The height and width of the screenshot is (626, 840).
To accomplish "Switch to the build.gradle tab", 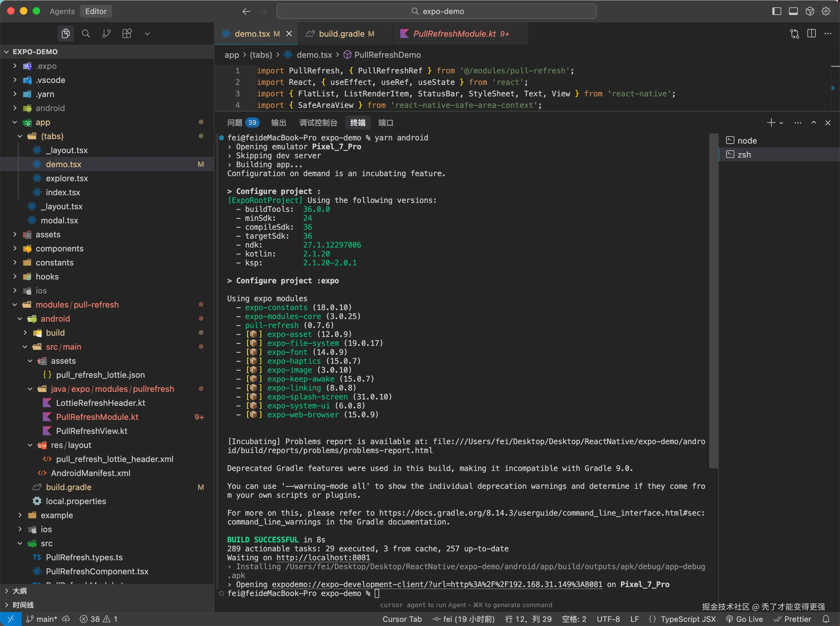I will point(341,34).
